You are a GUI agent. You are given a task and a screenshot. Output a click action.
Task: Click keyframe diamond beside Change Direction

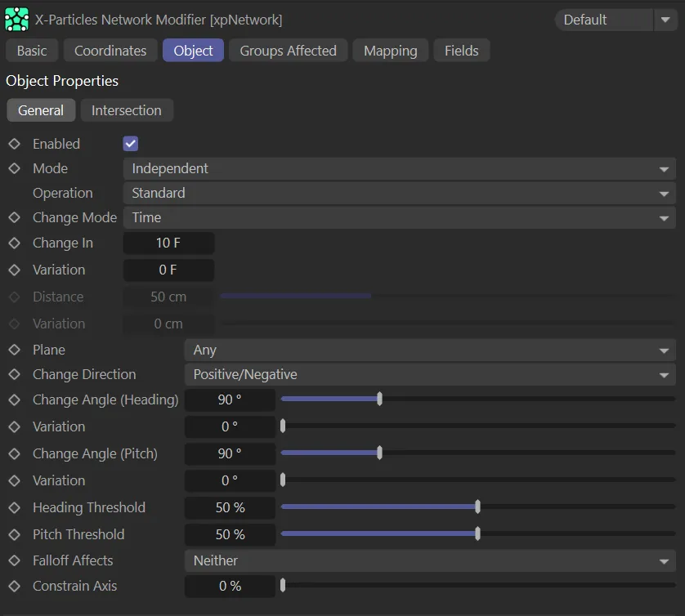(14, 375)
